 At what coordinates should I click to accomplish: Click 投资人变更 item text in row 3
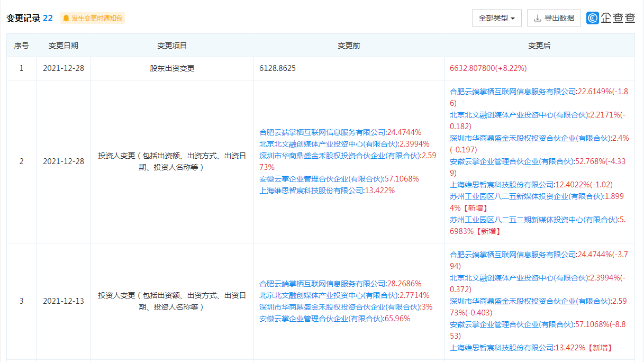[172, 301]
